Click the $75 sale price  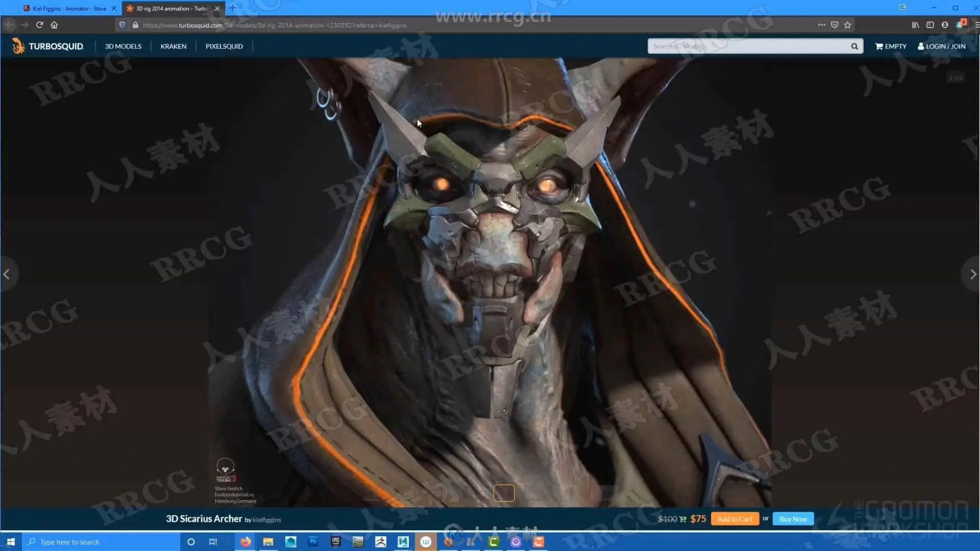[698, 518]
